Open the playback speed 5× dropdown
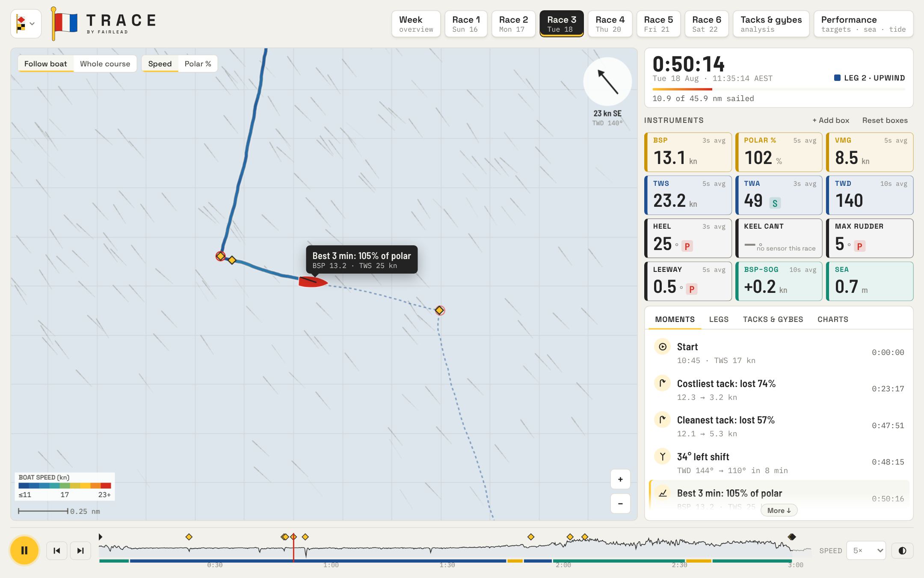The height and width of the screenshot is (578, 924). coord(866,551)
